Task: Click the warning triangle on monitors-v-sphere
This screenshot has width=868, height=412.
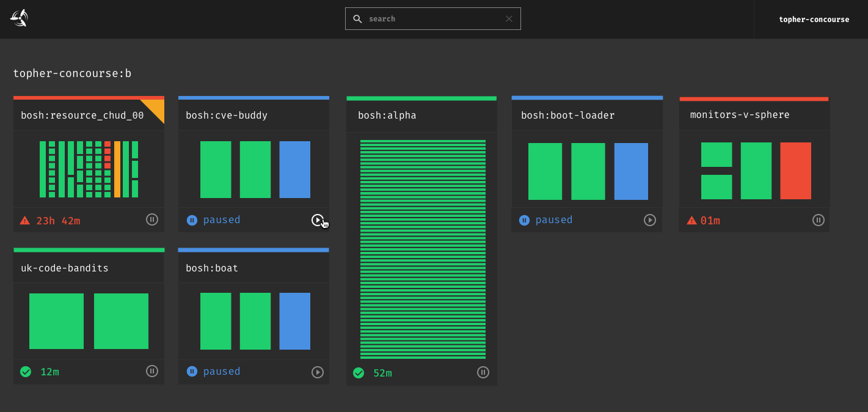Action: 692,219
